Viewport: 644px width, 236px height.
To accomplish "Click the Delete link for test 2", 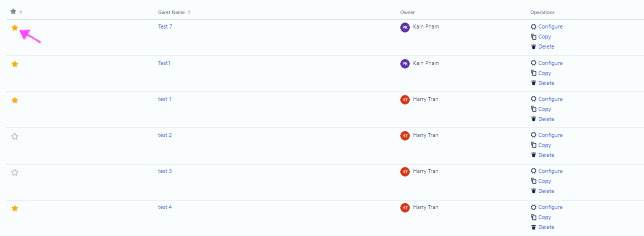I will 546,155.
